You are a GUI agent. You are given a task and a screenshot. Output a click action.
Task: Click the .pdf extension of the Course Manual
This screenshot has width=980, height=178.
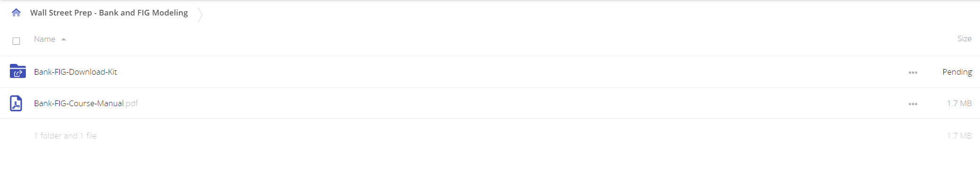coord(132,103)
